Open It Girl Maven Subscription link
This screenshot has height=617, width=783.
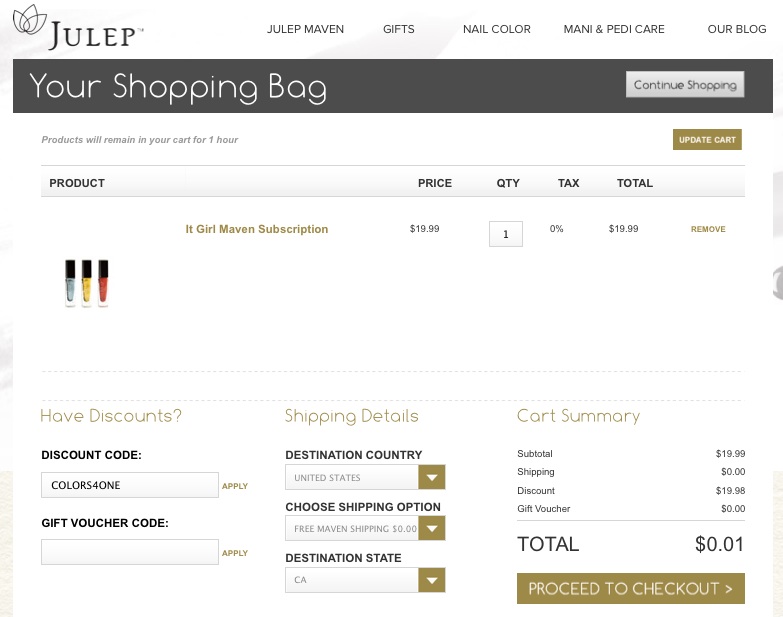coord(257,229)
